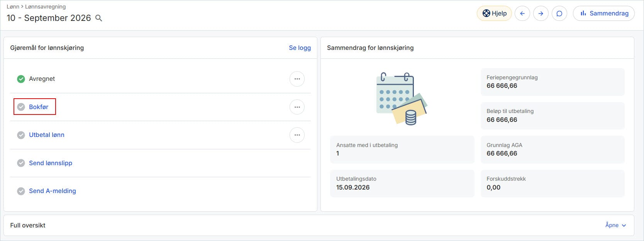Open the Hjelp help button
Screen dimensions: 644x241
coord(494,14)
